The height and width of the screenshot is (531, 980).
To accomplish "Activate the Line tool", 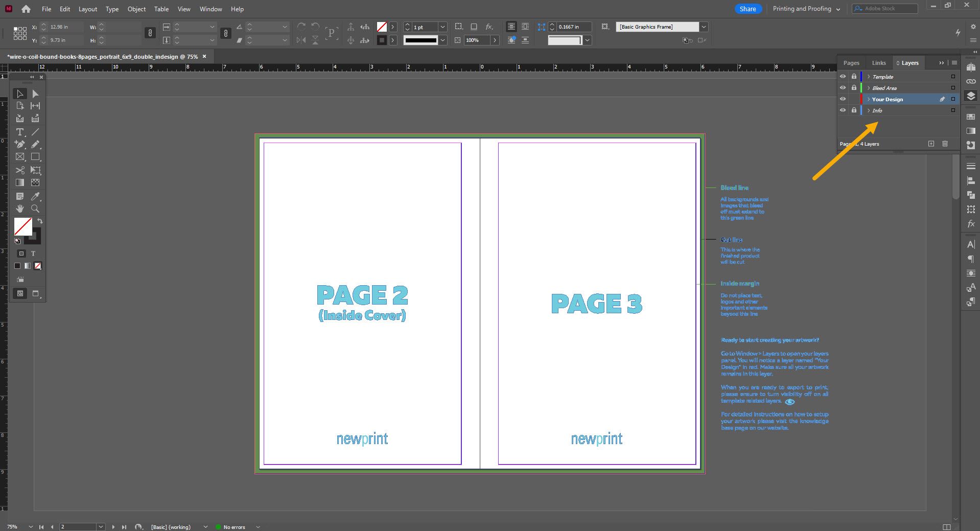I will (35, 132).
